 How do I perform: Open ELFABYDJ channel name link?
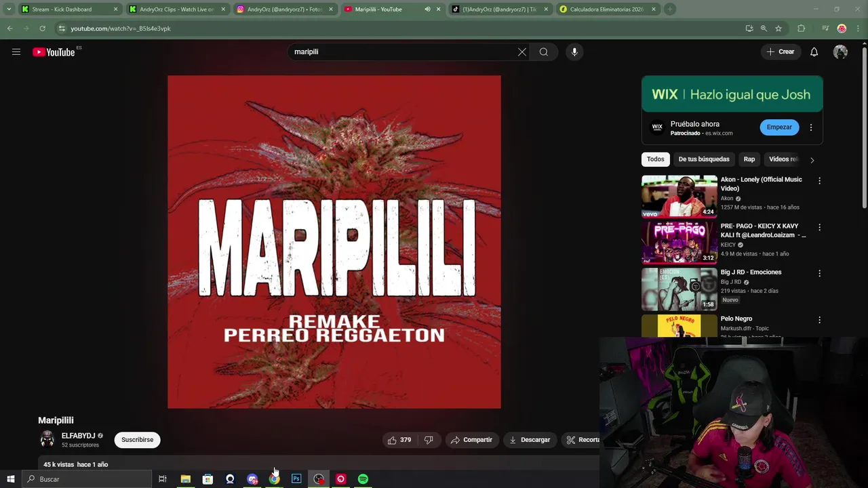pos(79,436)
